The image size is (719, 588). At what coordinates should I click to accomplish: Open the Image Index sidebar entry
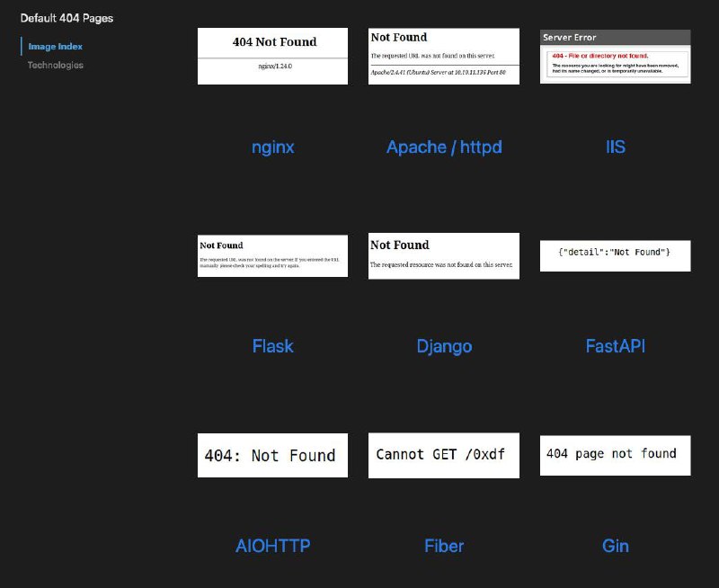pyautogui.click(x=55, y=47)
